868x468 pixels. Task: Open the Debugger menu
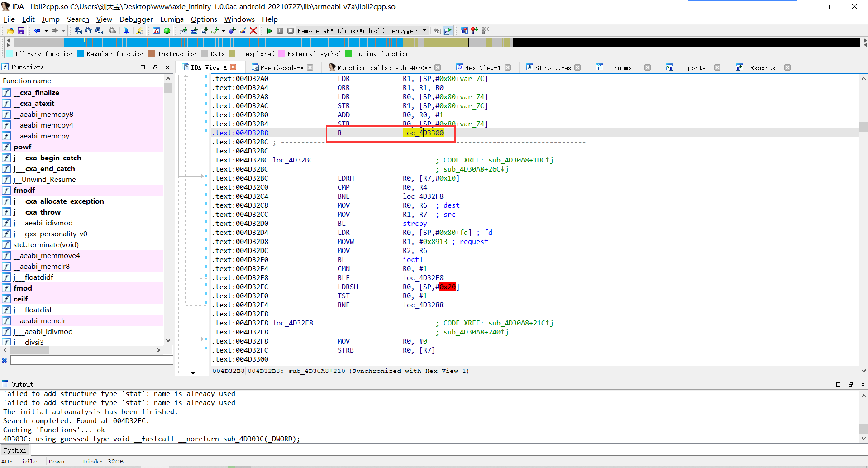[136, 19]
